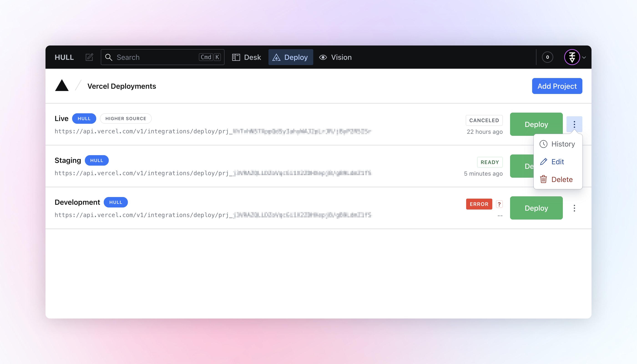Click the History clock icon
This screenshot has width=637, height=364.
[x=543, y=144]
